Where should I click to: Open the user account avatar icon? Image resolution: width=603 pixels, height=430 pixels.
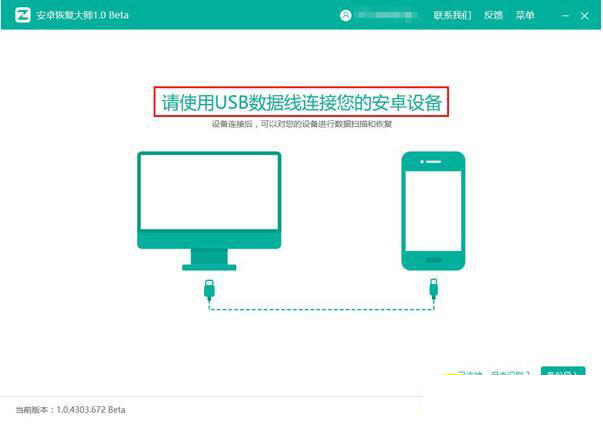(345, 15)
